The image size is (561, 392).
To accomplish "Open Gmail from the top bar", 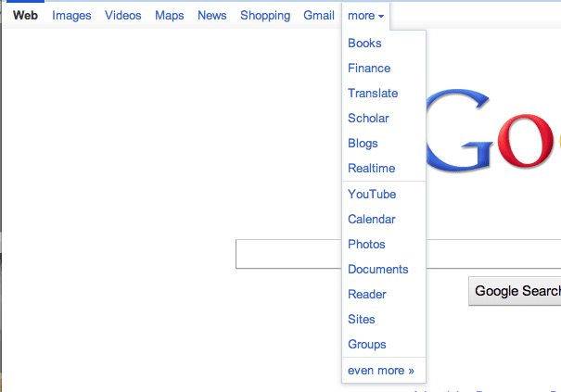I will 319,16.
